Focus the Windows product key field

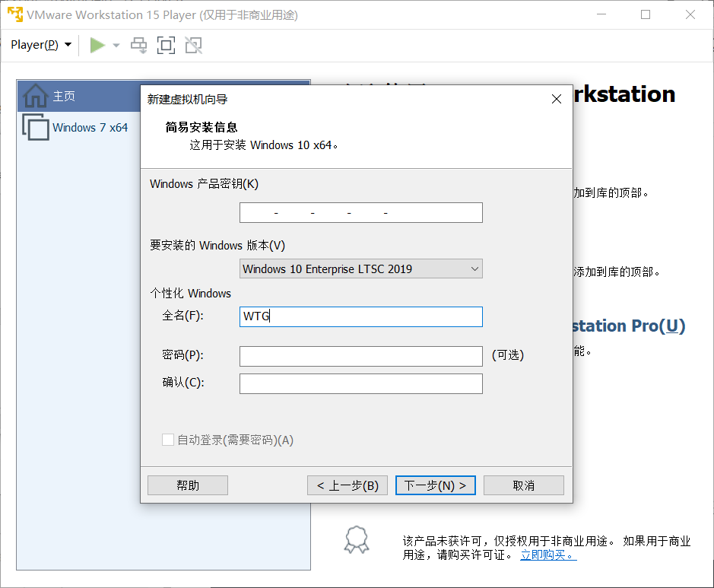pyautogui.click(x=360, y=213)
